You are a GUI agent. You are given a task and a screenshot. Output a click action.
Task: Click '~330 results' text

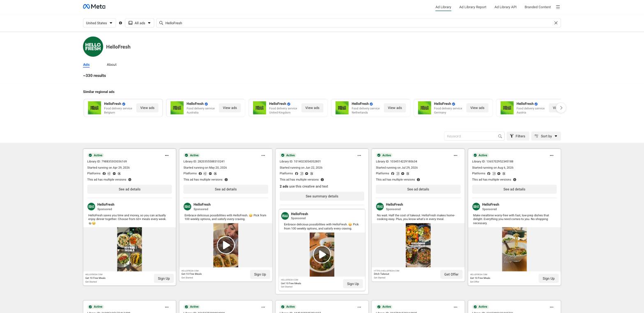(94, 76)
